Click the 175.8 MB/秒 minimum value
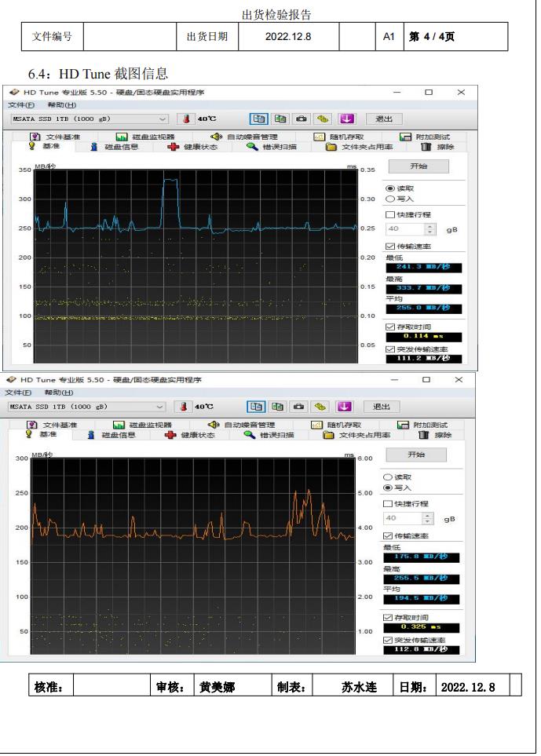This screenshot has width=541, height=756. (421, 557)
